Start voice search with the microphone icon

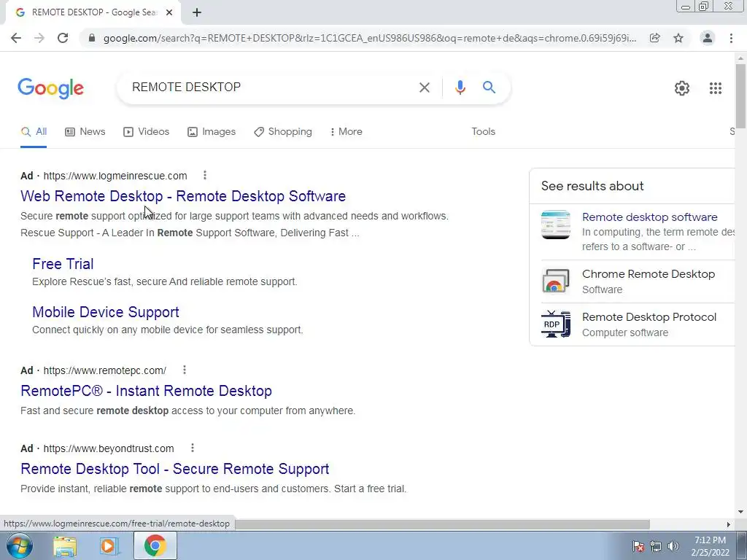[460, 87]
